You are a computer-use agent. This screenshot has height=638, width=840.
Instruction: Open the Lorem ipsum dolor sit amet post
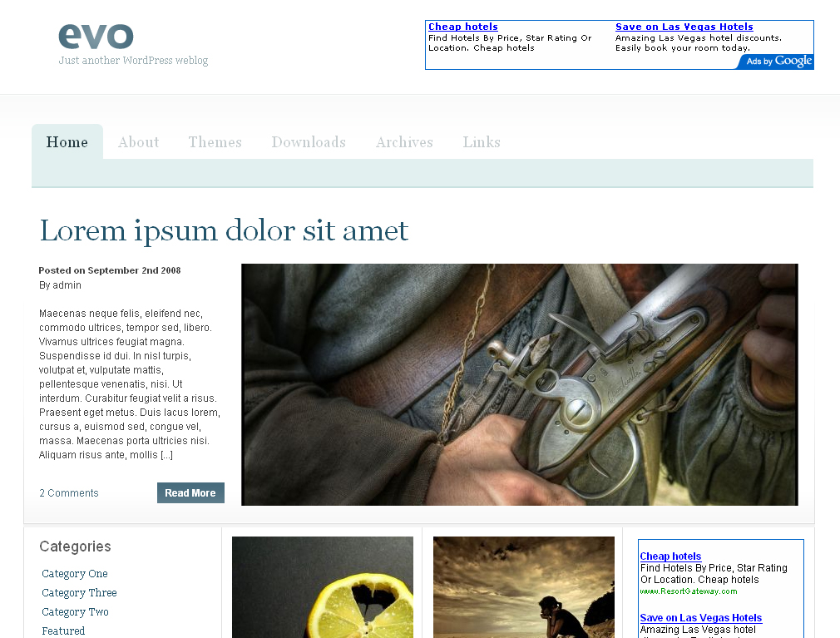[224, 230]
